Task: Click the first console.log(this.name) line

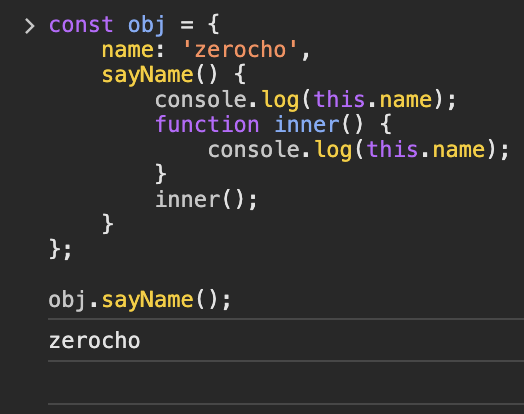Action: pos(306,100)
